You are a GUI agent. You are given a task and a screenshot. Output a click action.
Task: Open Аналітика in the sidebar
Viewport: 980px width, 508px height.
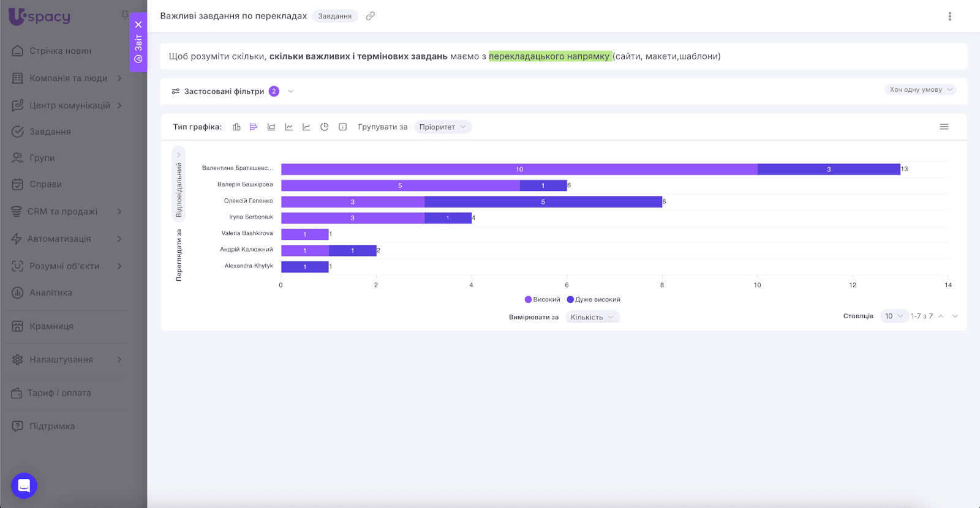point(50,293)
